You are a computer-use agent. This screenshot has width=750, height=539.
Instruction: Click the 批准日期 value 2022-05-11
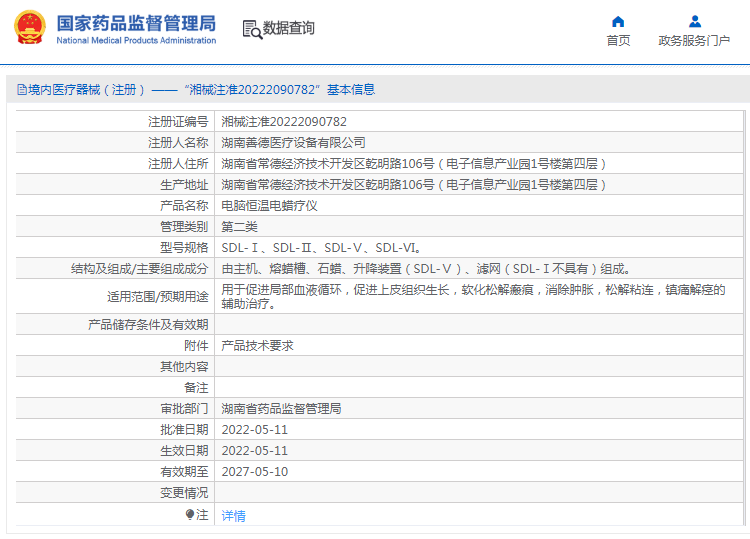click(x=254, y=429)
